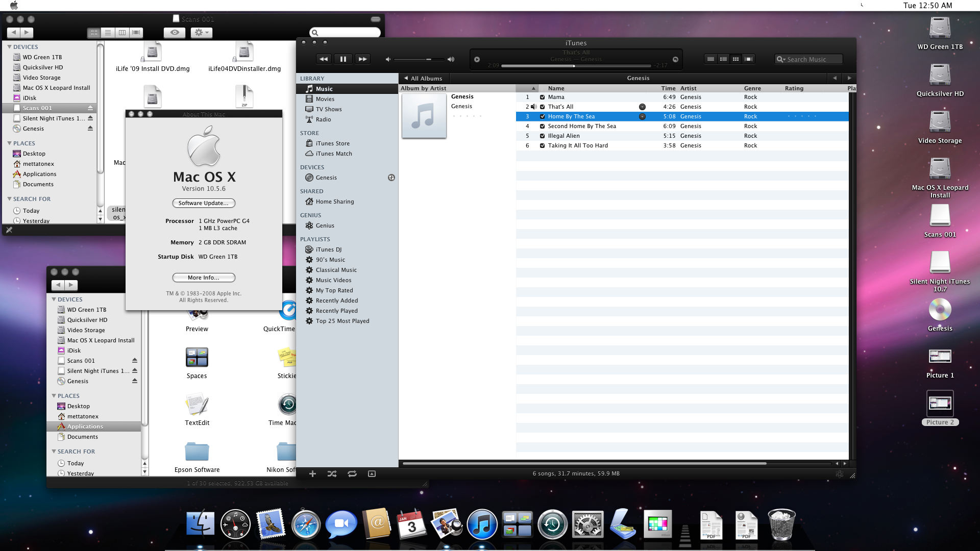Image resolution: width=980 pixels, height=551 pixels.
Task: Click the Software Update button
Action: [x=204, y=203]
